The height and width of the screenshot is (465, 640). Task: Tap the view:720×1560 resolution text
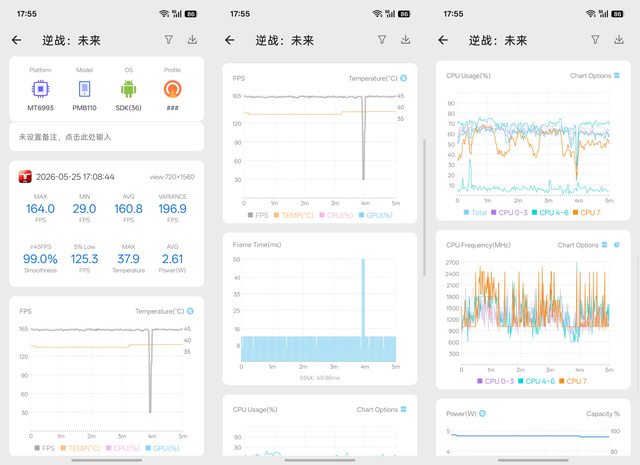coord(172,177)
